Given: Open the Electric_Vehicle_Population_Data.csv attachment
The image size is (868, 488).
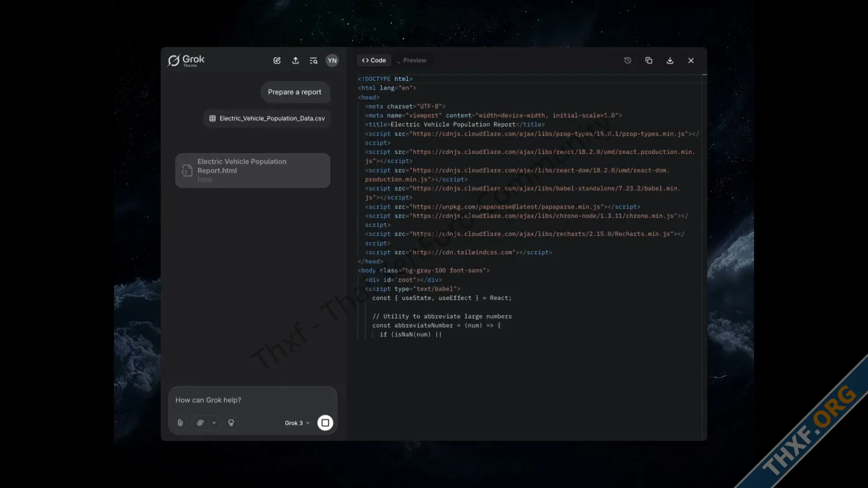Looking at the screenshot, I should pyautogui.click(x=267, y=118).
